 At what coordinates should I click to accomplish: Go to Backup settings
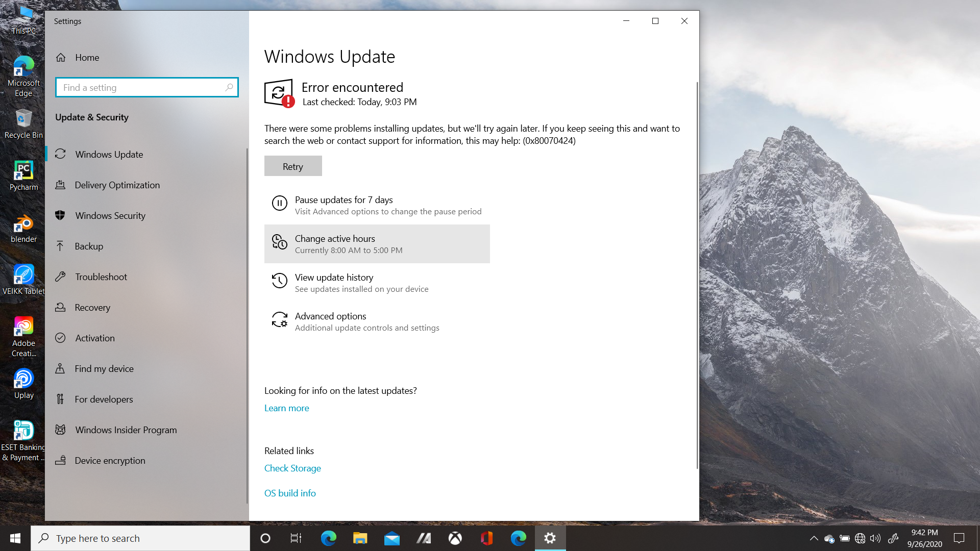[x=146, y=246]
